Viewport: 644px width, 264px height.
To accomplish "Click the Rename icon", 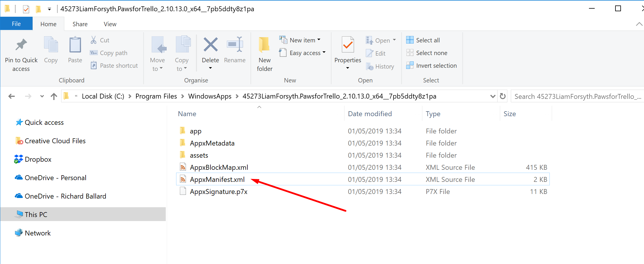I will click(x=235, y=44).
